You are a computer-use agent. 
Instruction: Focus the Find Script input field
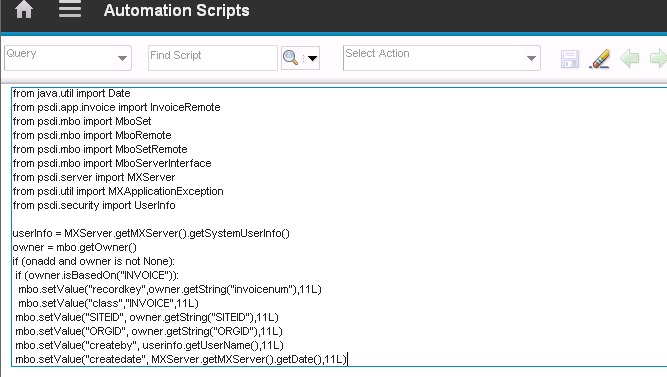click(213, 58)
